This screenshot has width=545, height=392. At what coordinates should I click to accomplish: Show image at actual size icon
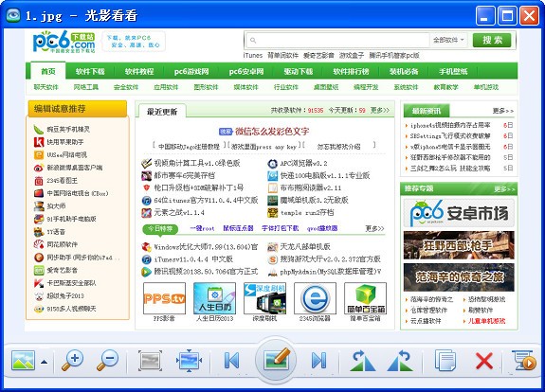[151, 361]
